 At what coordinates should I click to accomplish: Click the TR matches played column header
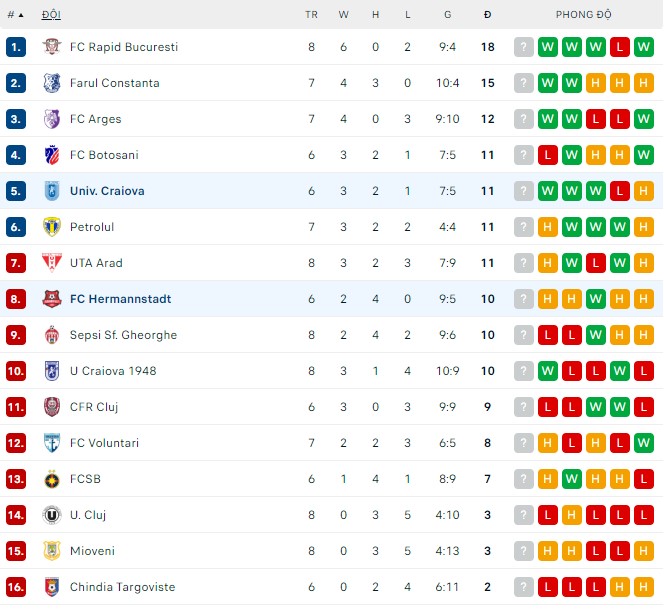[x=311, y=15]
